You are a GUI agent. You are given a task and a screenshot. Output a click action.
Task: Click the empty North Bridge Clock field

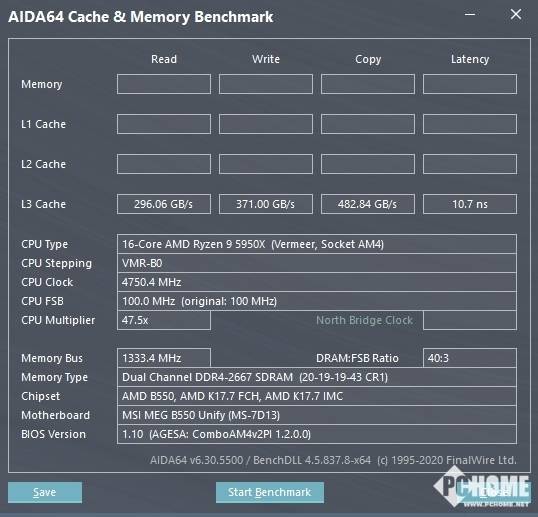pos(470,320)
